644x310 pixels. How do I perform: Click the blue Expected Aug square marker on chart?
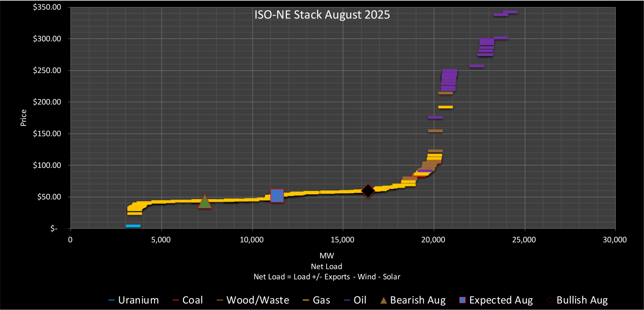pos(277,196)
